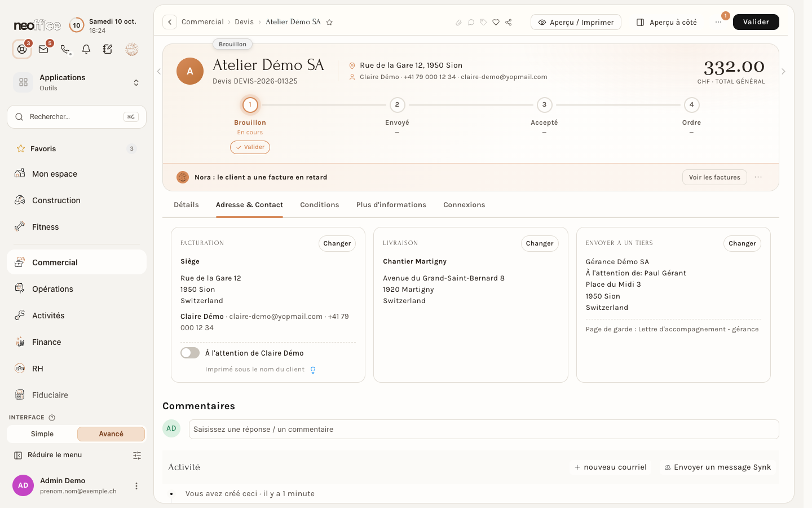The height and width of the screenshot is (508, 812).
Task: Change the Facturation address
Action: 337,243
